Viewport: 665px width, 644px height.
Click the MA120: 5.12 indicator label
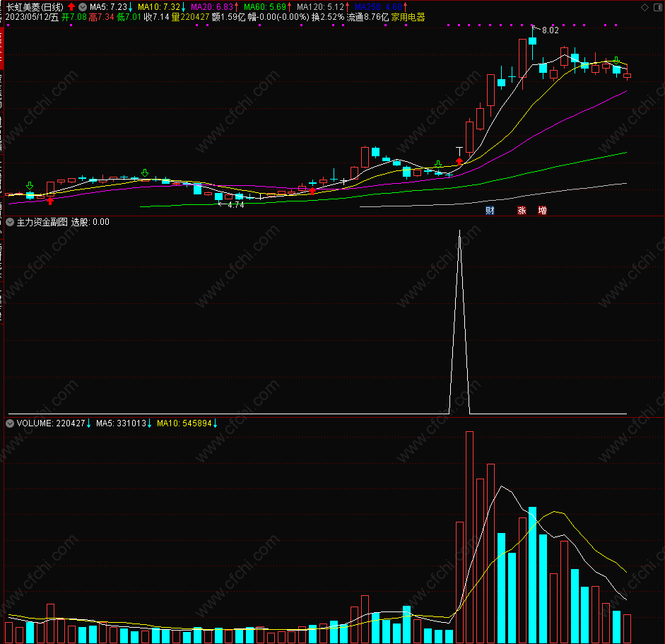pyautogui.click(x=320, y=7)
